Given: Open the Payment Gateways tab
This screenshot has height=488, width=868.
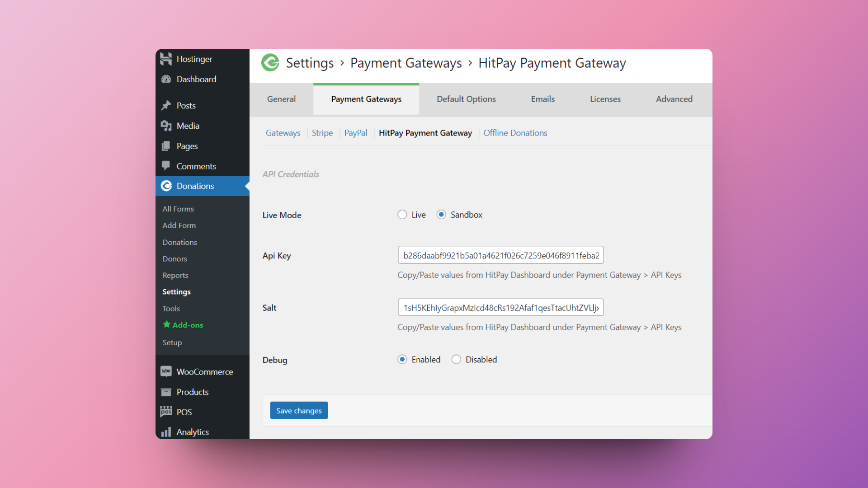Looking at the screenshot, I should pos(366,99).
